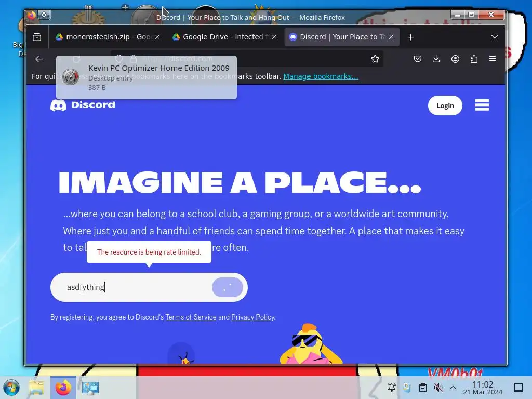The height and width of the screenshot is (399, 532).
Task: Open the Extensions puzzle icon
Action: [474, 59]
